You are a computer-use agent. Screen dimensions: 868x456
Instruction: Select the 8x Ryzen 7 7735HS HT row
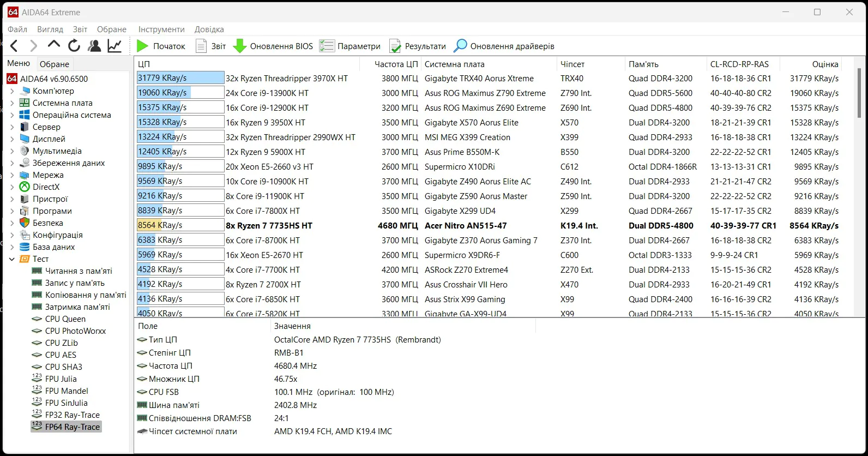coord(488,225)
